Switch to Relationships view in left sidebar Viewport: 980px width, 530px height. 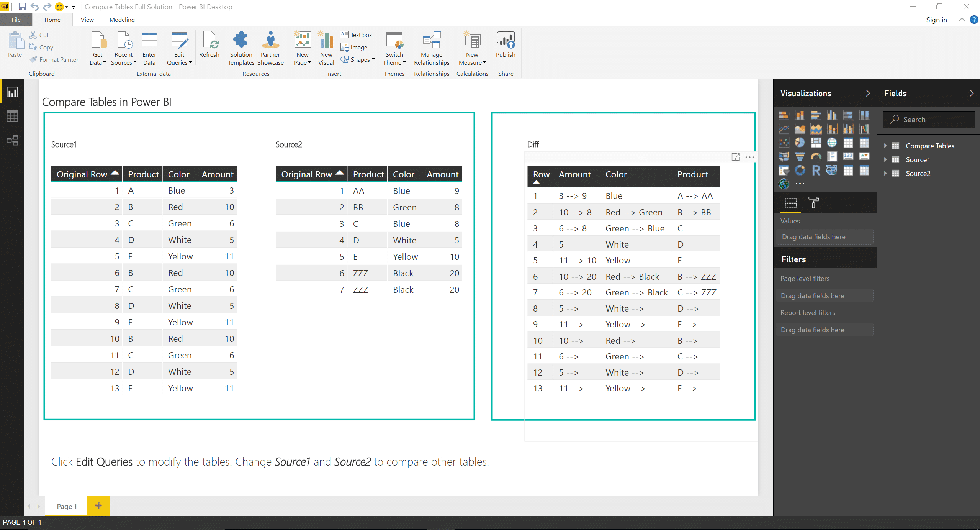click(x=12, y=140)
